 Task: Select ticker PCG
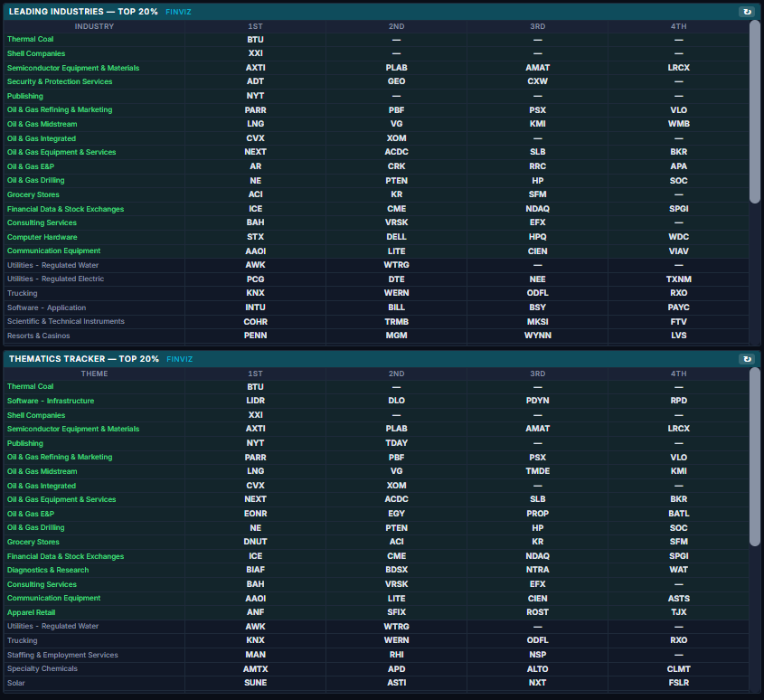[x=255, y=279]
